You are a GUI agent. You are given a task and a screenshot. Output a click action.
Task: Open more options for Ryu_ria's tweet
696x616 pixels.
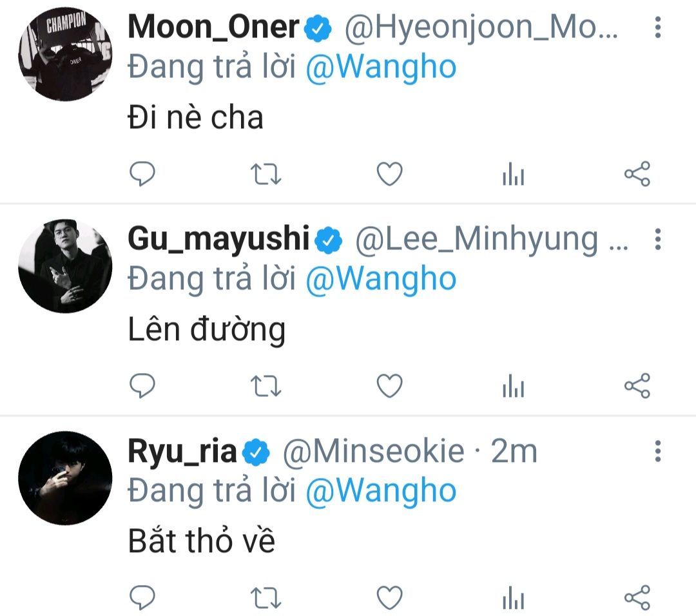(x=658, y=451)
